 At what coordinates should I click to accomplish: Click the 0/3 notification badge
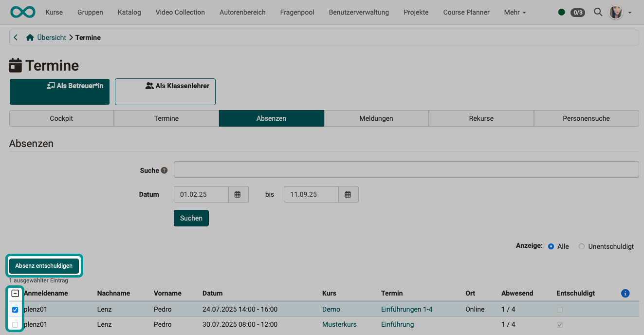coord(578,13)
